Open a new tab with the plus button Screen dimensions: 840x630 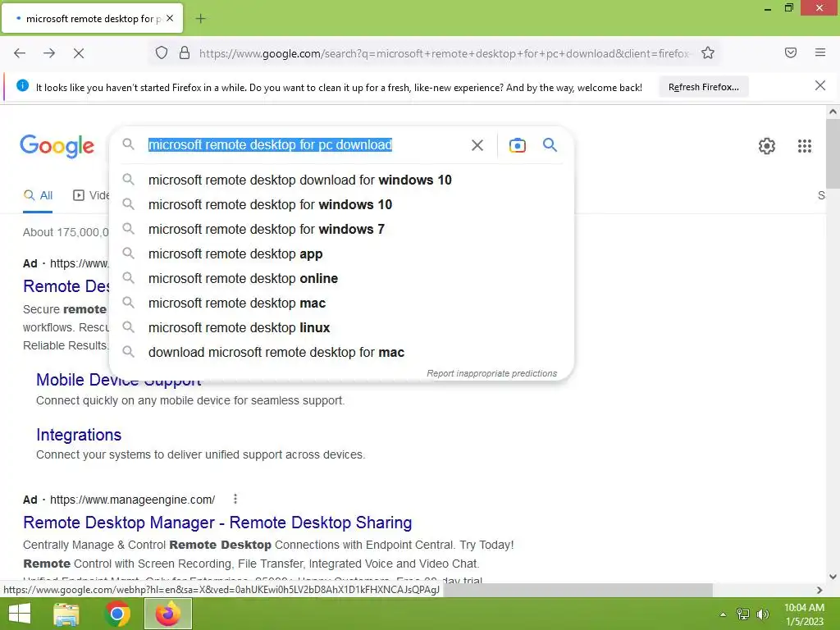pyautogui.click(x=200, y=19)
